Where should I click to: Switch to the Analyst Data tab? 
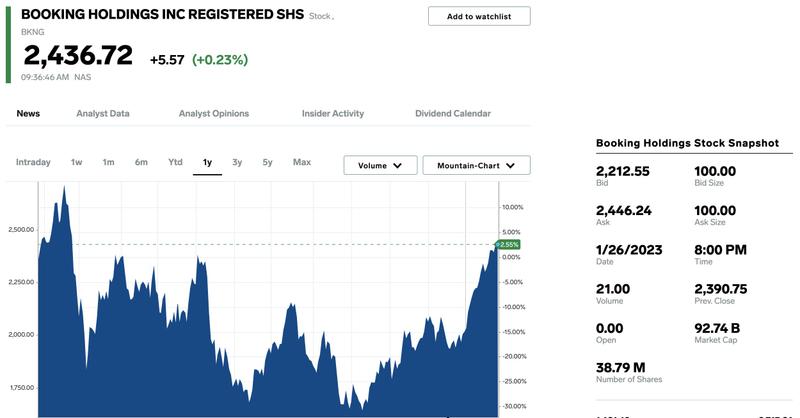point(103,113)
